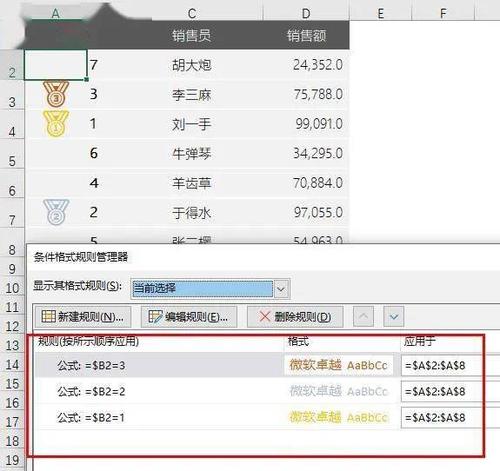
Task: Click the 销售员 header cell
Action: (192, 35)
